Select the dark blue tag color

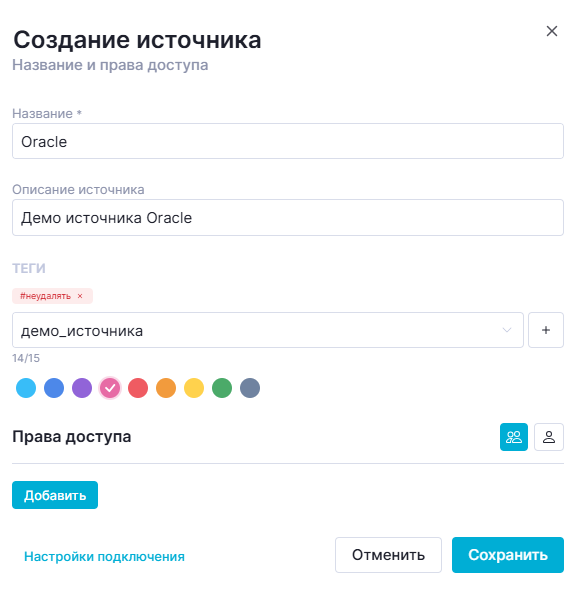pos(54,388)
